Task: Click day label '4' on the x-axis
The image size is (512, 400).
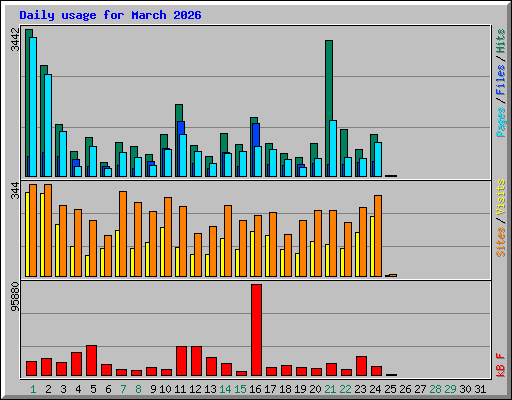Action: [78, 389]
